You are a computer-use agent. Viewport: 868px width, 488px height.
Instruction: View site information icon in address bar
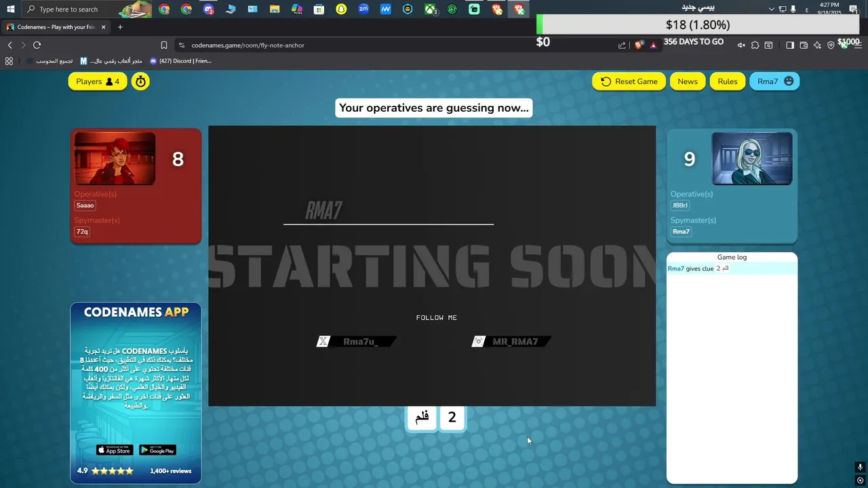tap(181, 45)
